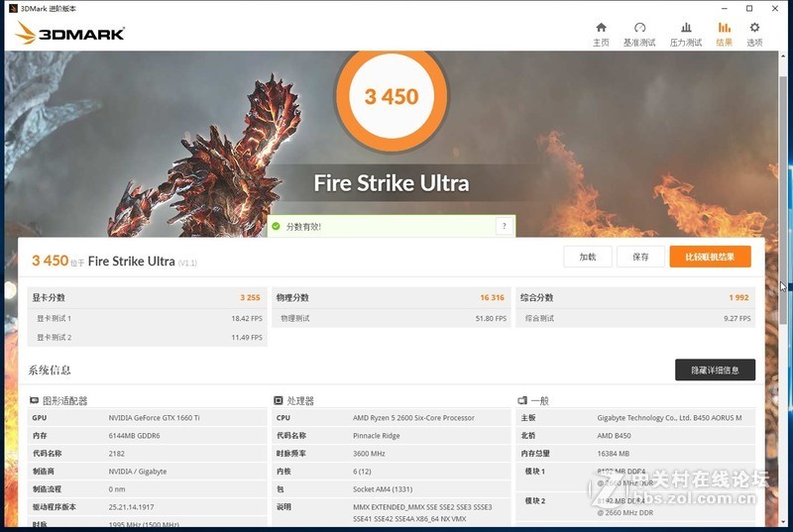Open the 基准测试 benchmarks tab
The image size is (793, 532).
coord(639,35)
